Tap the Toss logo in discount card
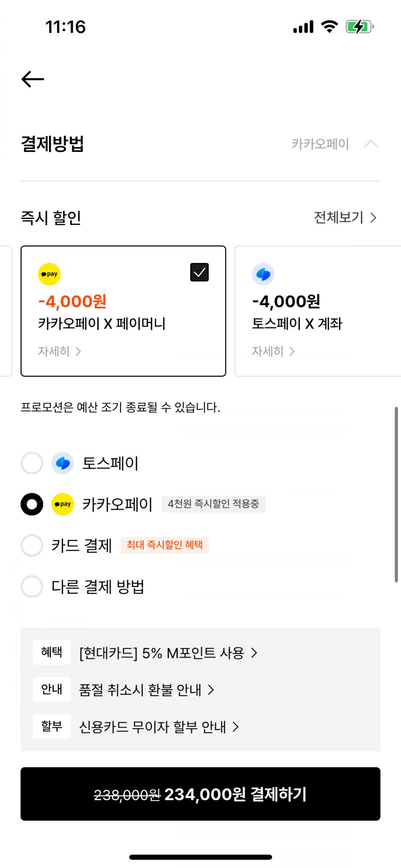Screen dimensions: 401x868 coord(263,274)
